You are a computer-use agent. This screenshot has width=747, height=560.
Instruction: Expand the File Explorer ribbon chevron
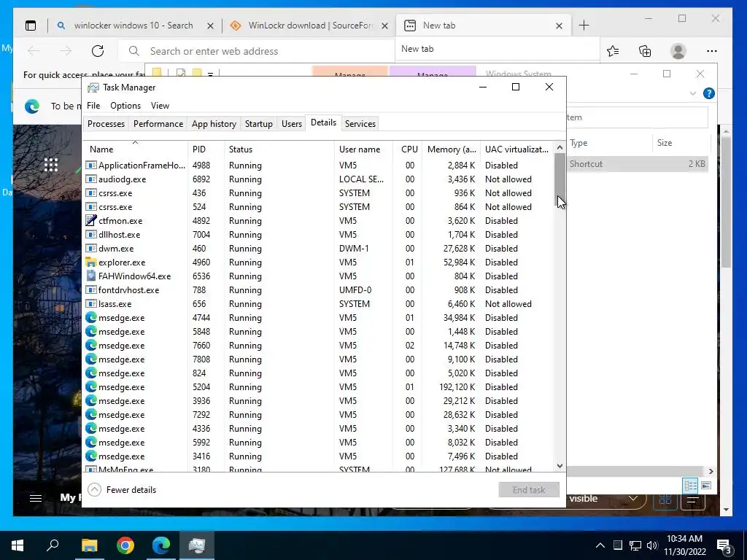pyautogui.click(x=693, y=93)
